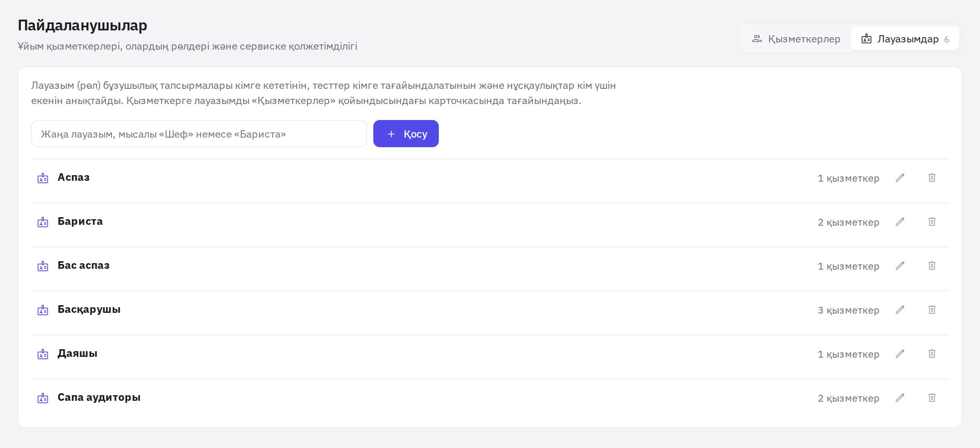
Task: Delete the Бариста role via trash icon
Action: [x=932, y=222]
